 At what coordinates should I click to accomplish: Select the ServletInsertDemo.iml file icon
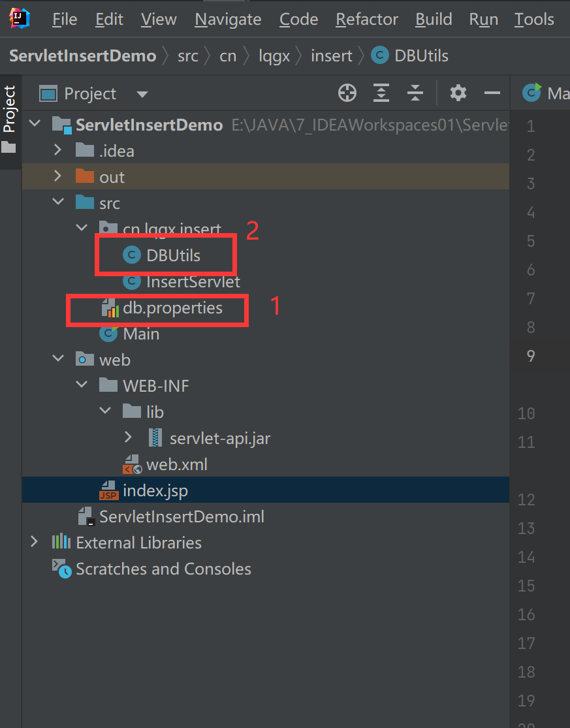click(86, 516)
